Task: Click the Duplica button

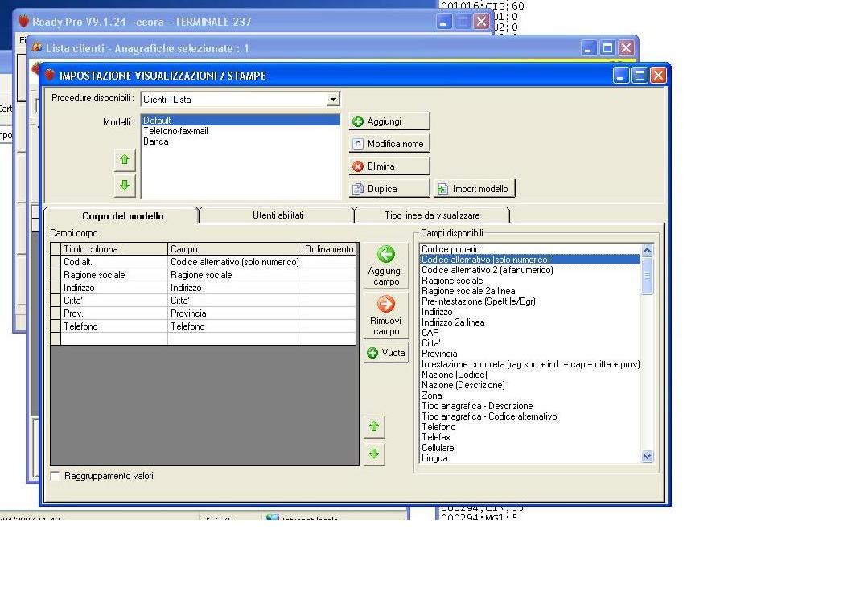Action: [x=389, y=189]
